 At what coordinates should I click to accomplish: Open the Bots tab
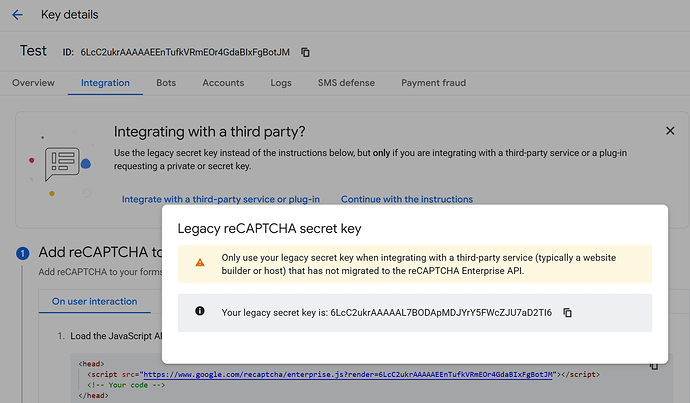point(166,83)
